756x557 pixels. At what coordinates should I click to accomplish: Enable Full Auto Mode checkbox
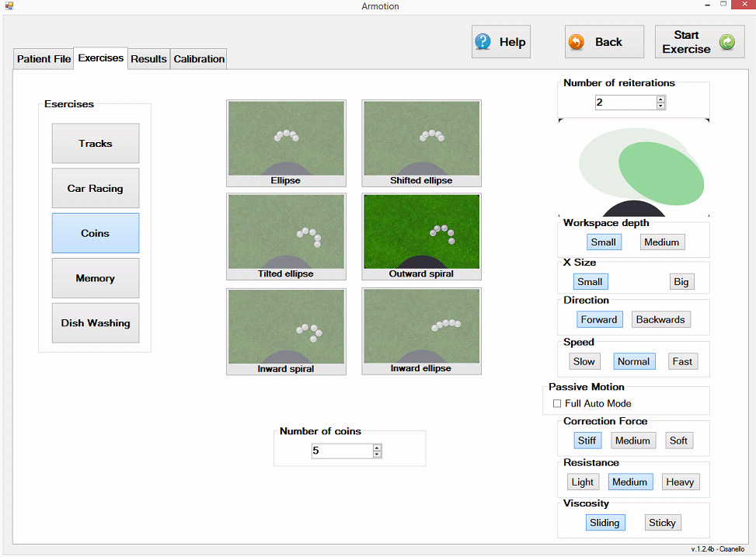pyautogui.click(x=557, y=403)
